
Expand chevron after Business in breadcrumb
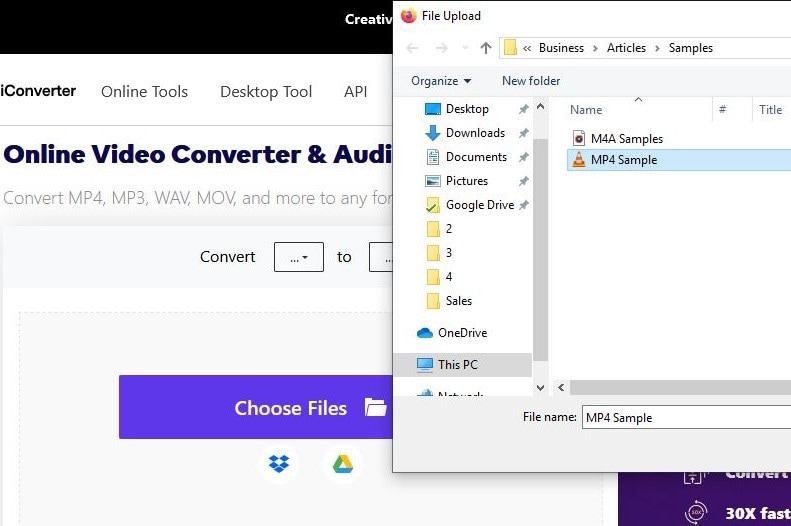(595, 48)
